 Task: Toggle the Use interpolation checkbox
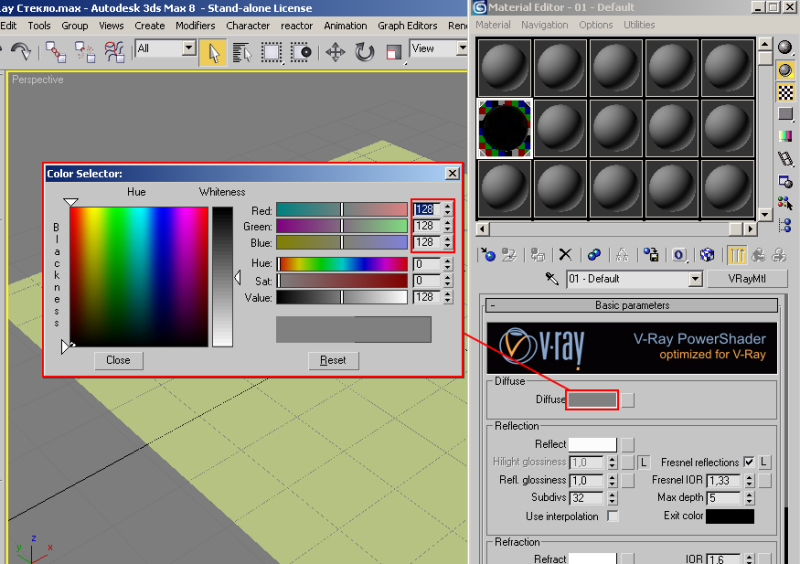[x=613, y=516]
